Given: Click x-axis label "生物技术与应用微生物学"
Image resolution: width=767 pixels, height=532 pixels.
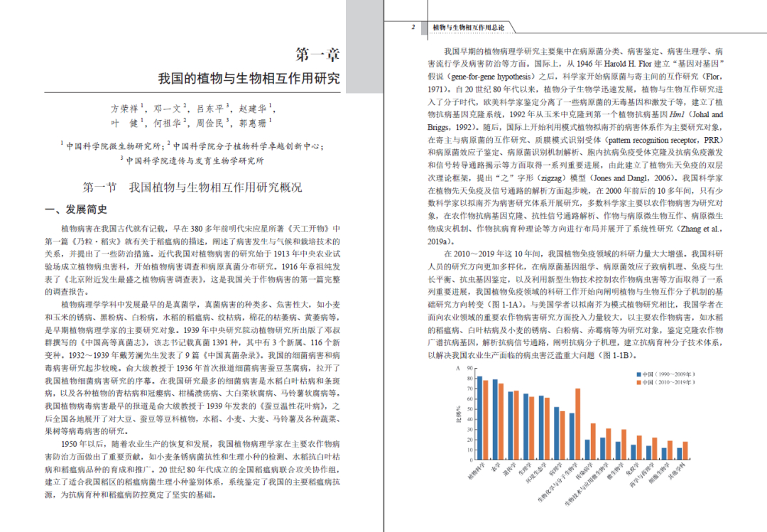Looking at the screenshot, I should click(587, 483).
